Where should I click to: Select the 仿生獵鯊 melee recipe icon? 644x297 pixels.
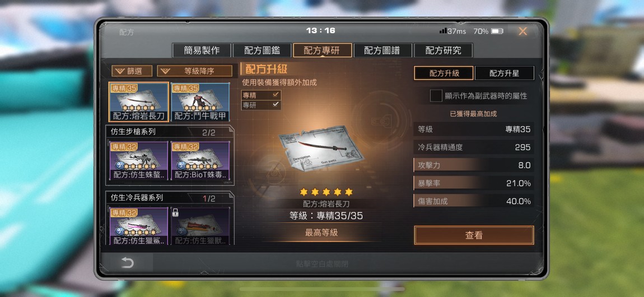[139, 226]
